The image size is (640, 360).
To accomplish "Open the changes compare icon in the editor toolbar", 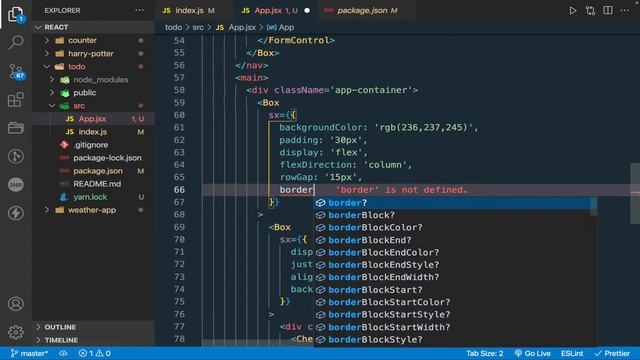I will coord(590,11).
